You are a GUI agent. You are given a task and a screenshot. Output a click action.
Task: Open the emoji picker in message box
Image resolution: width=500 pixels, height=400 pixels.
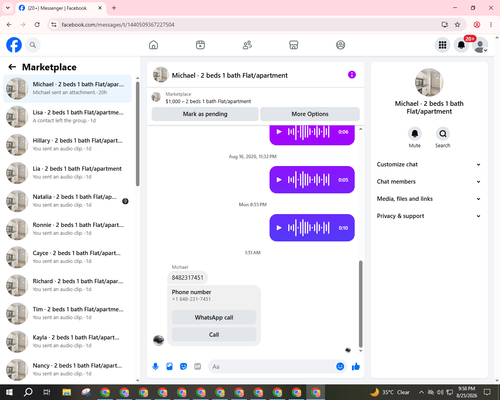click(x=340, y=367)
